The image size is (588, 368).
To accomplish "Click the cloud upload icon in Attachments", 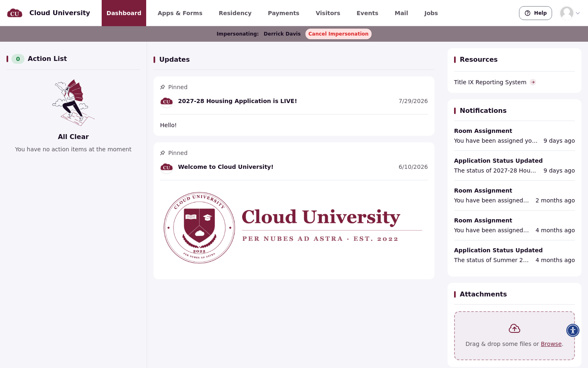I will coord(514,328).
